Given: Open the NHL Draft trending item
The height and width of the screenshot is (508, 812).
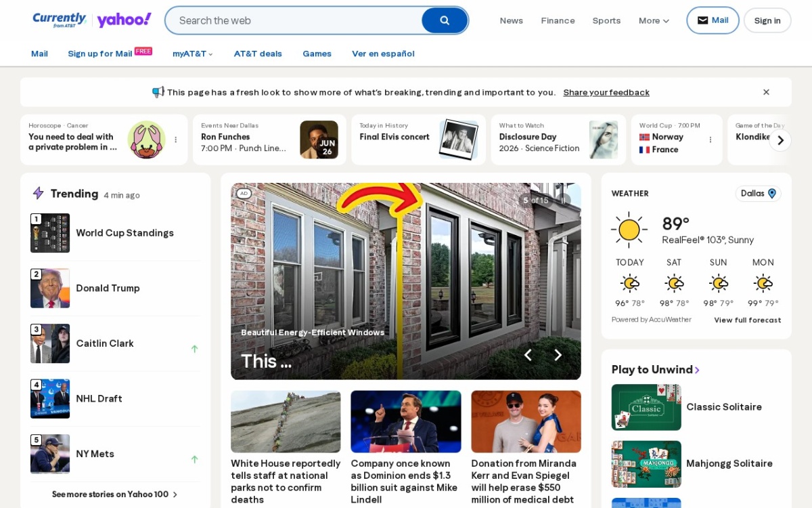Looking at the screenshot, I should click(x=115, y=398).
